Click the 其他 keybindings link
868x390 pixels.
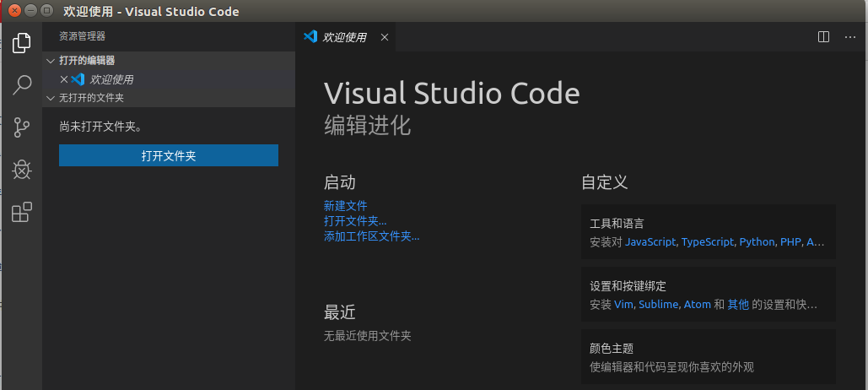coord(738,304)
